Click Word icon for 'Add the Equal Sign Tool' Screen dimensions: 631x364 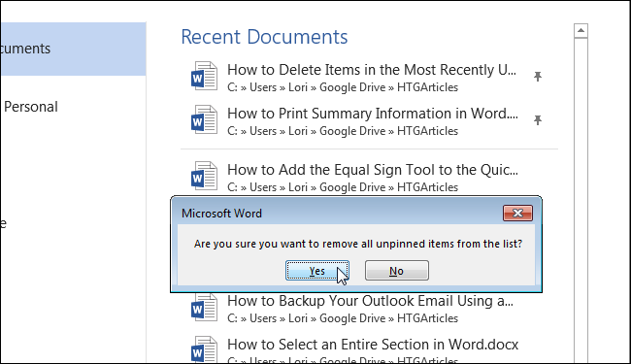click(204, 176)
